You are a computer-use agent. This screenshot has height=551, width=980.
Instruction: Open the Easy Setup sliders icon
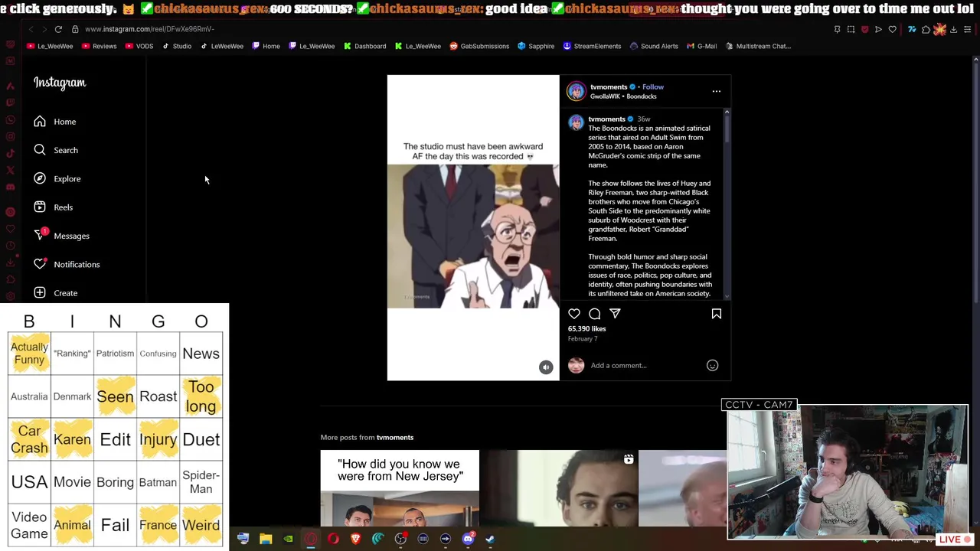click(x=968, y=30)
